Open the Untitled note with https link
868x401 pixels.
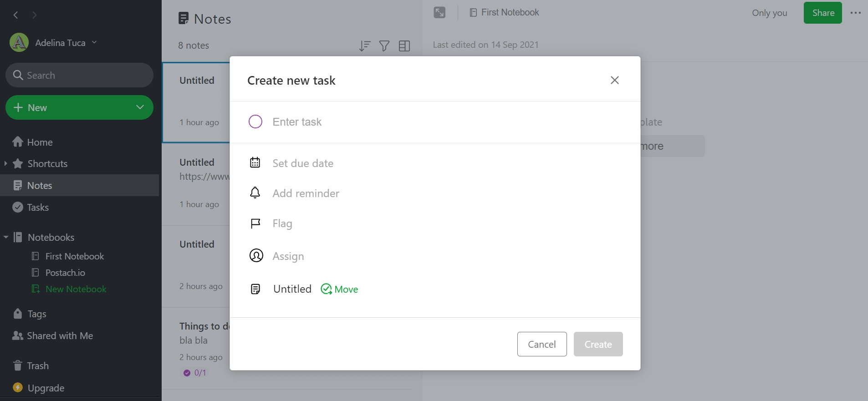(196, 184)
